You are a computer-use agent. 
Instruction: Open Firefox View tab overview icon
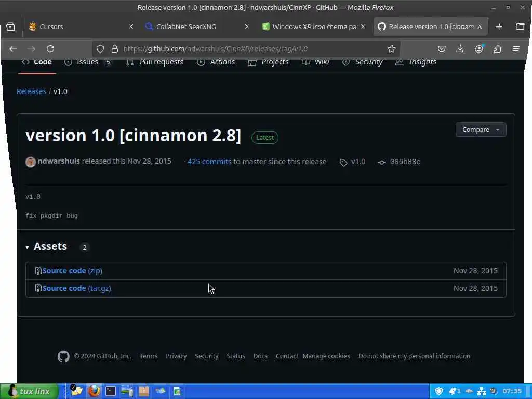(x=10, y=26)
